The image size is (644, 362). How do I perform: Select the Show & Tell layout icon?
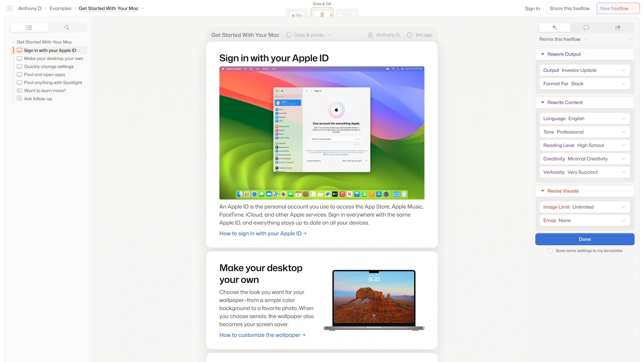[x=322, y=13]
